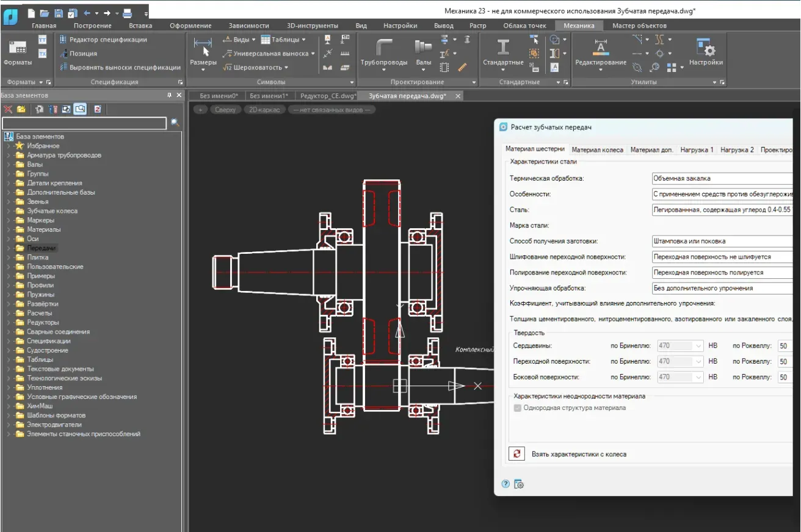Open the Стандартные I-beam icon

pos(503,48)
